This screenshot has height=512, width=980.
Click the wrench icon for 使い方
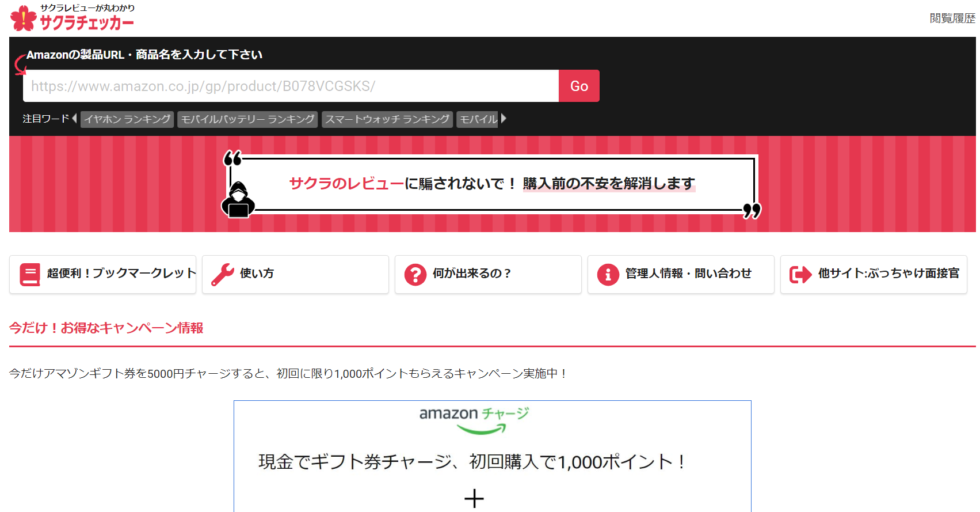tap(223, 275)
